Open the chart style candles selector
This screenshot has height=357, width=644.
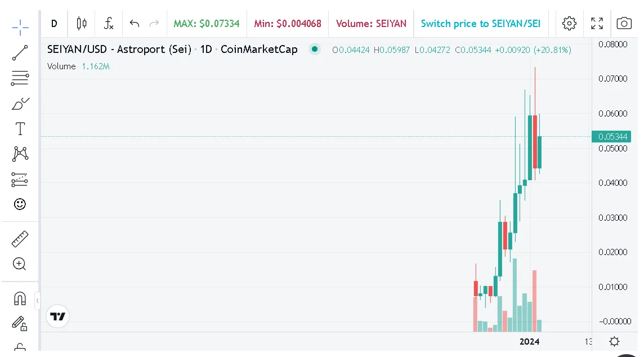pyautogui.click(x=82, y=24)
